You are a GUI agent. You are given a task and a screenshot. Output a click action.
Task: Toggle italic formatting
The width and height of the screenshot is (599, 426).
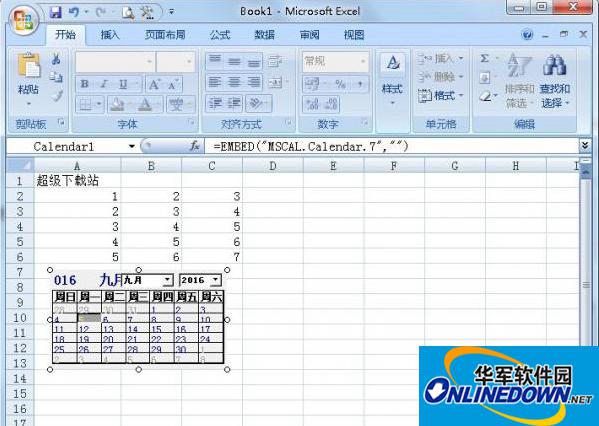pos(104,84)
